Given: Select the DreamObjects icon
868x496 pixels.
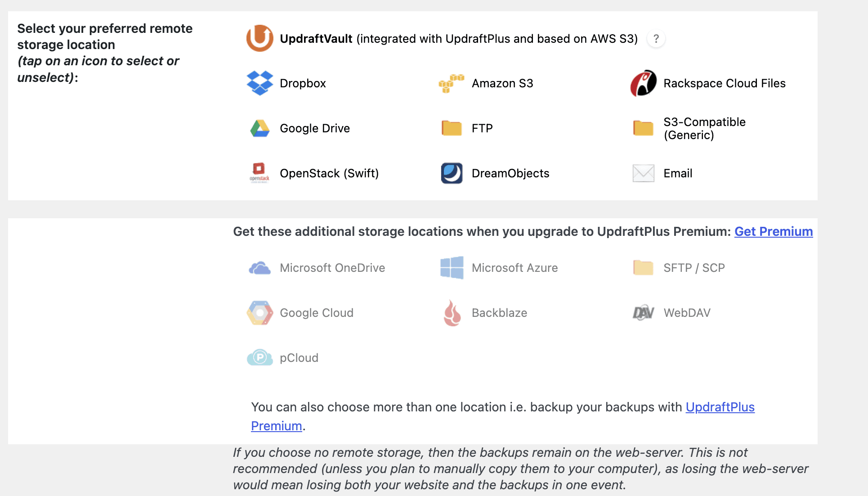Looking at the screenshot, I should tap(452, 173).
